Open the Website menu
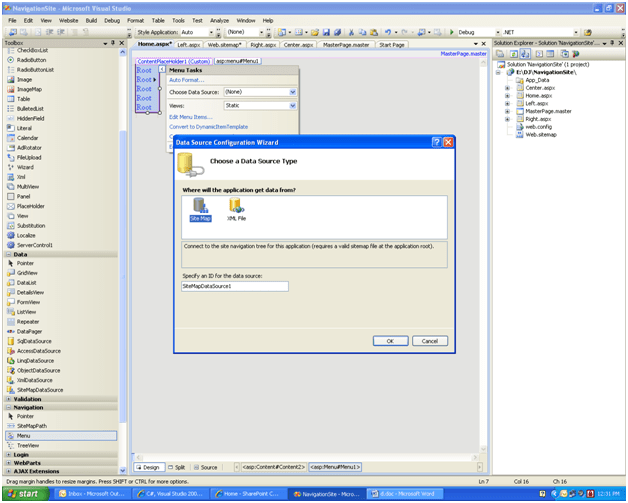 pos(68,20)
